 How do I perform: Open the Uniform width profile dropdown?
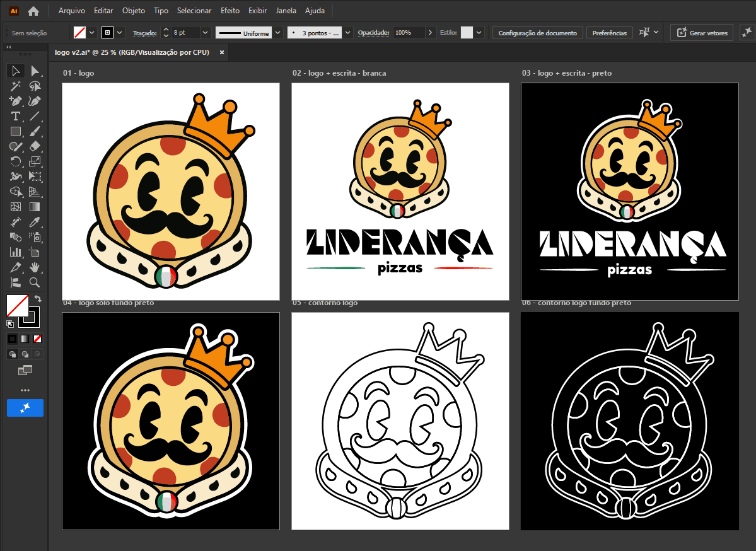coord(278,33)
